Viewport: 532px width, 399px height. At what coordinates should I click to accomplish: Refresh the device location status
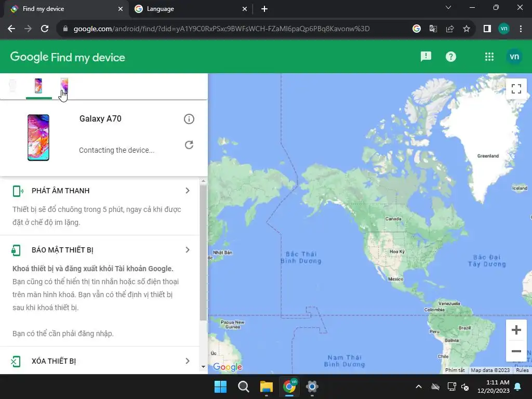(x=189, y=145)
